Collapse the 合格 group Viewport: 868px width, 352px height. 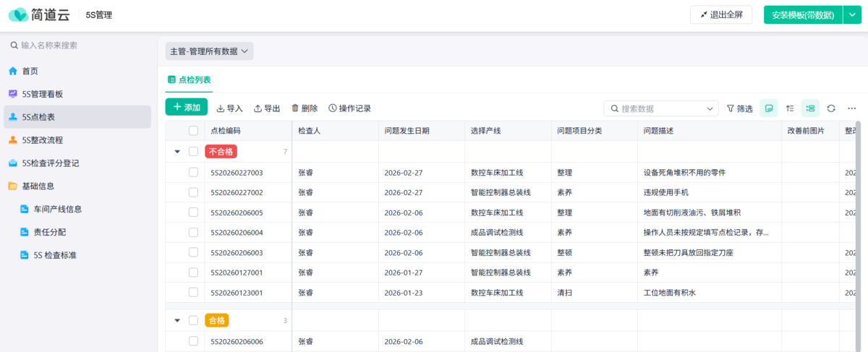coord(177,320)
